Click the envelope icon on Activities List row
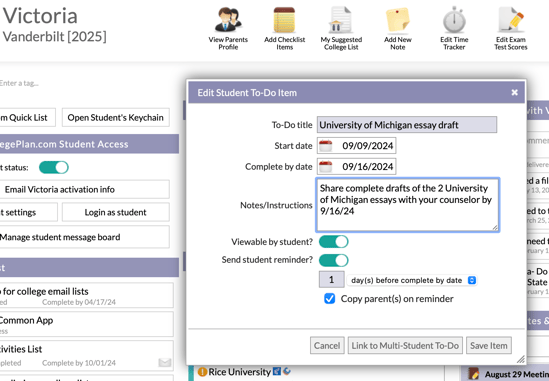549x381 pixels. point(165,362)
